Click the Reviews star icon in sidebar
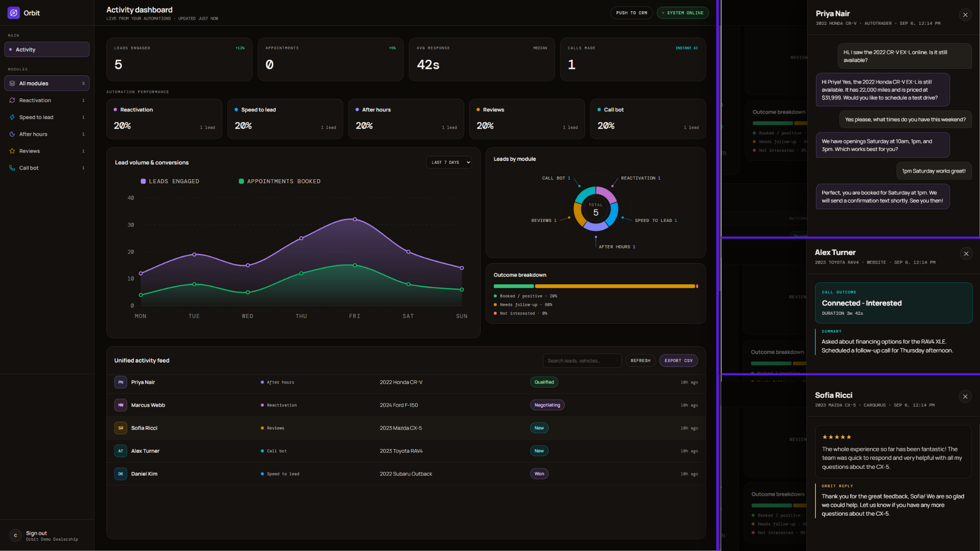 pos(12,151)
